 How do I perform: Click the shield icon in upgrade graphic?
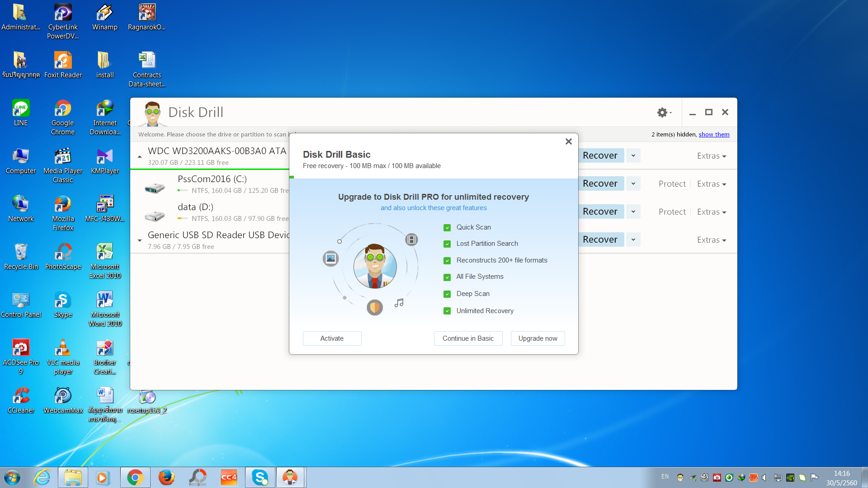click(x=374, y=308)
